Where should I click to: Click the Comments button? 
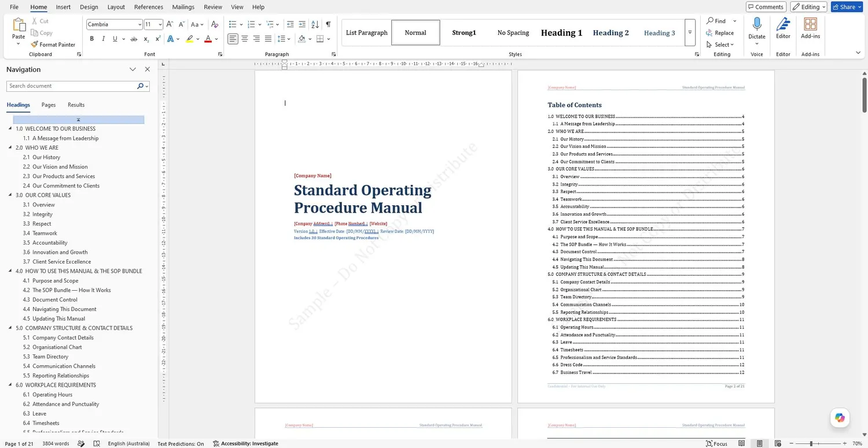pos(766,7)
